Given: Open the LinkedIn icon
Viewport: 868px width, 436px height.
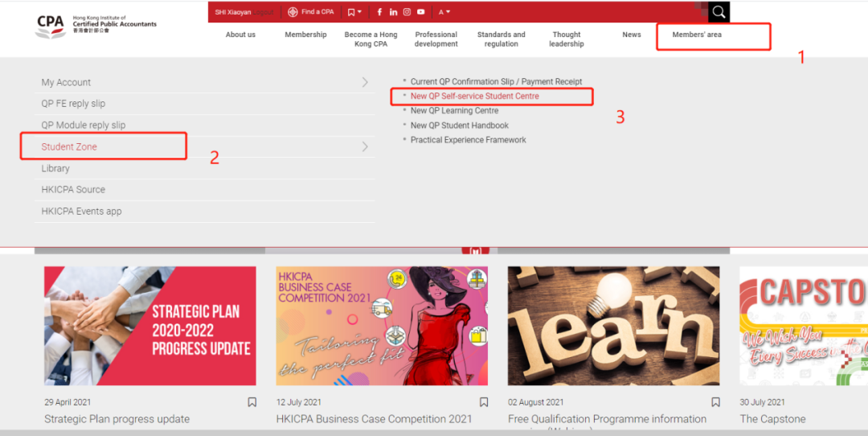Looking at the screenshot, I should (393, 11).
